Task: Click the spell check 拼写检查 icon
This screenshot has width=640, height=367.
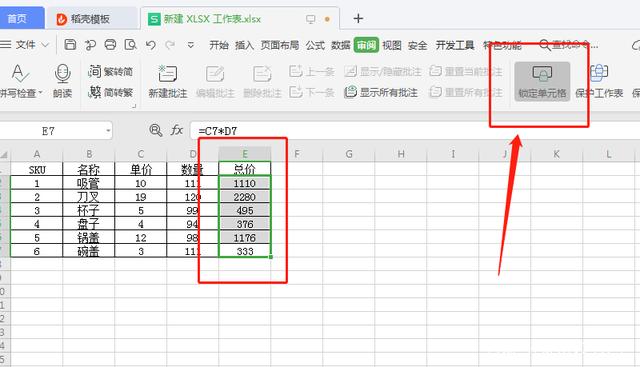Action: 19,74
